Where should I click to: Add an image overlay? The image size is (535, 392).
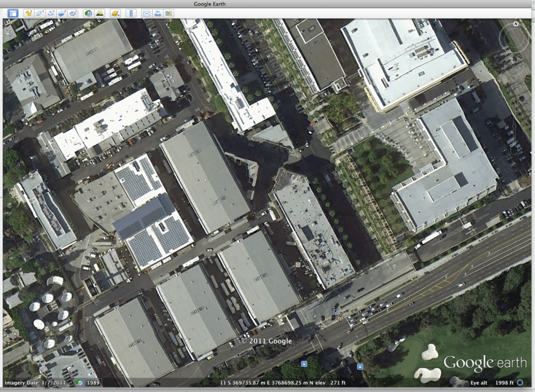62,13
